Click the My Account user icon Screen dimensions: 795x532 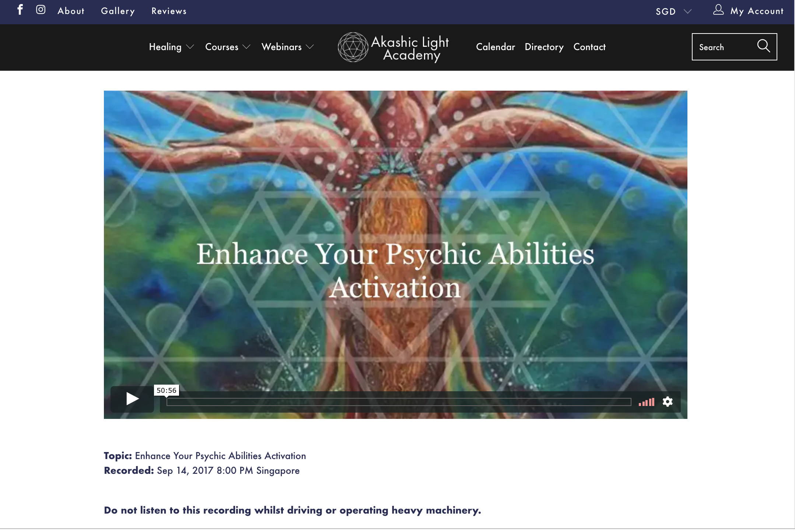718,10
